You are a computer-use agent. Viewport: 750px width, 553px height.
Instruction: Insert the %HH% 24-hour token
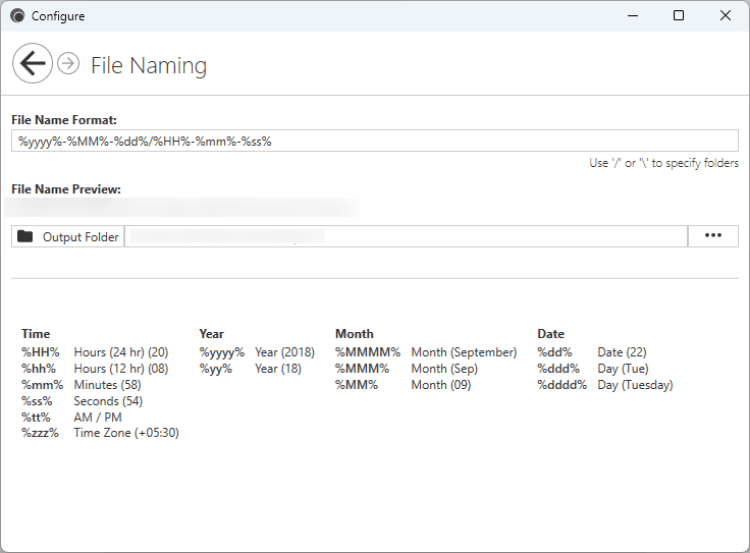[41, 353]
